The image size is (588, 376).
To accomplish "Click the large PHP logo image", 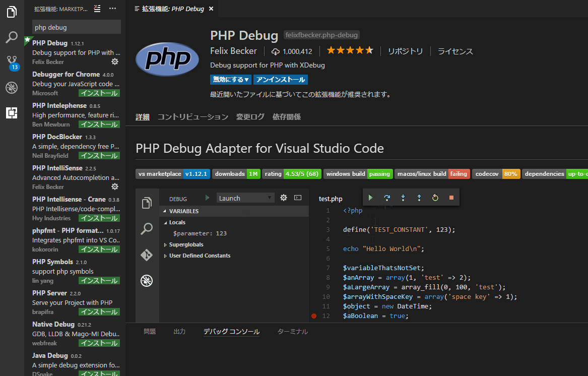I will 167,59.
